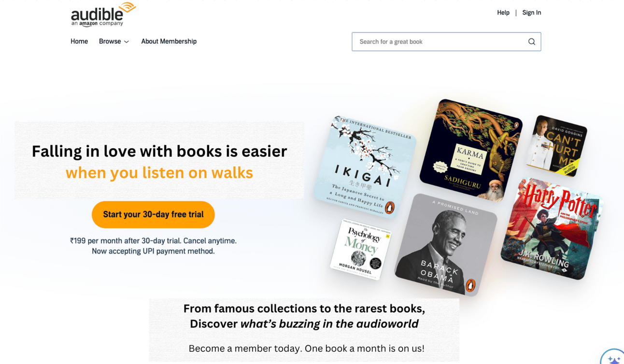
Task: Open the Karma by Sadhguru cover
Action: pyautogui.click(x=471, y=150)
